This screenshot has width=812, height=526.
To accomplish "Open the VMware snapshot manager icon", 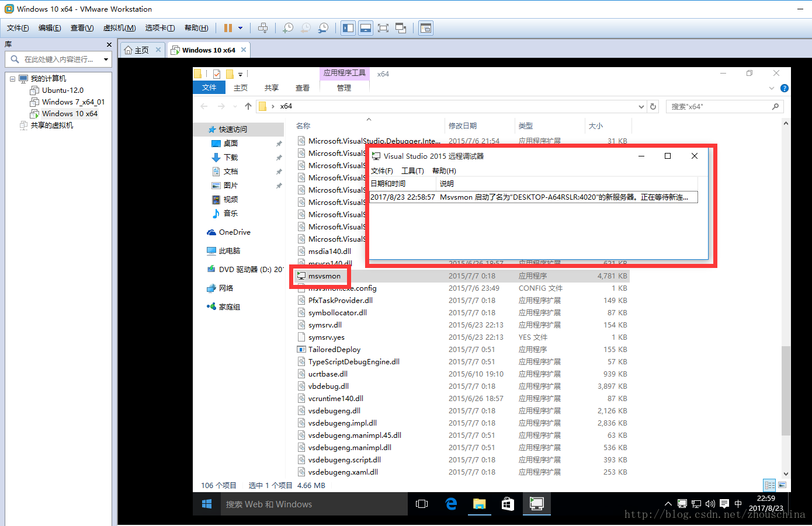I will pos(323,28).
